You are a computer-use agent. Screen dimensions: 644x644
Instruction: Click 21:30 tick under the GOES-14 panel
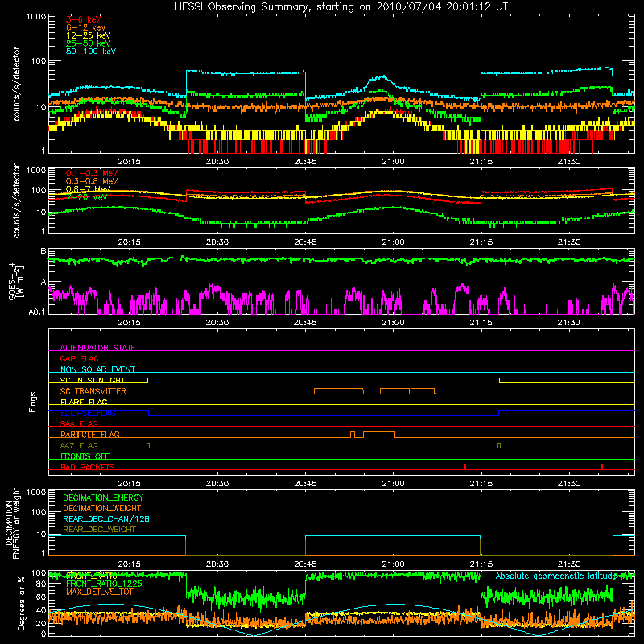(569, 323)
